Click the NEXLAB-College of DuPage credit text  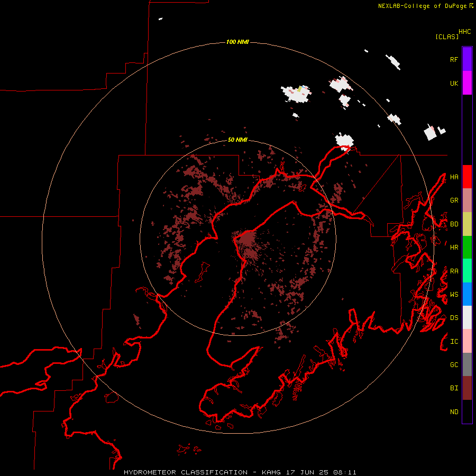pyautogui.click(x=425, y=6)
